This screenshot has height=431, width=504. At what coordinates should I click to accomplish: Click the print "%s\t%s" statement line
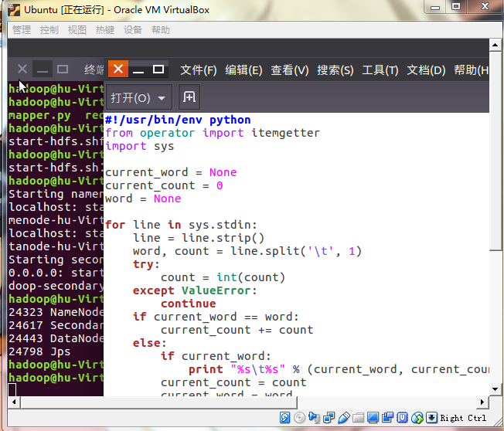pyautogui.click(x=339, y=369)
